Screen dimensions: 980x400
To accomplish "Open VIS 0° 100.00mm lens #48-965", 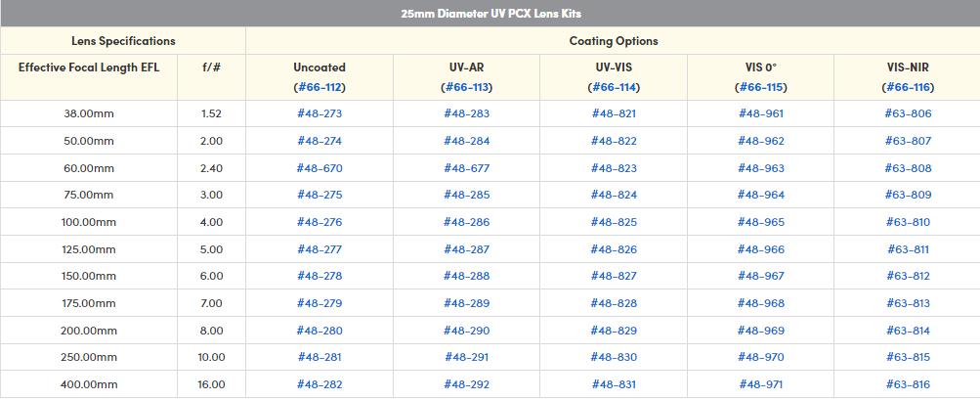I will tap(761, 222).
